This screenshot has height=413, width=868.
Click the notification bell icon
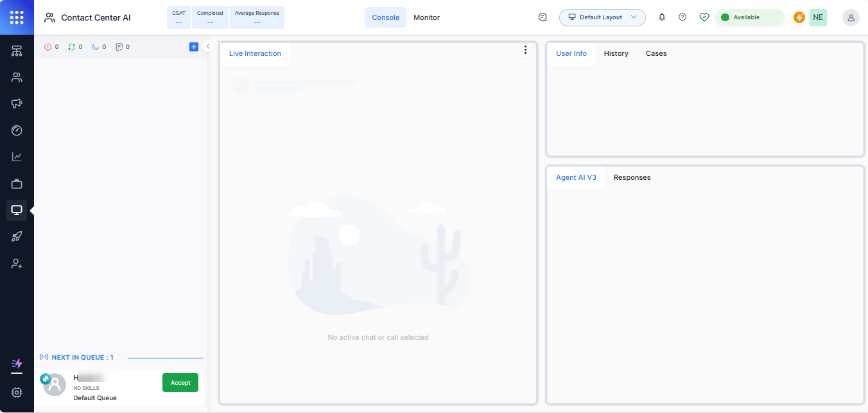click(662, 17)
